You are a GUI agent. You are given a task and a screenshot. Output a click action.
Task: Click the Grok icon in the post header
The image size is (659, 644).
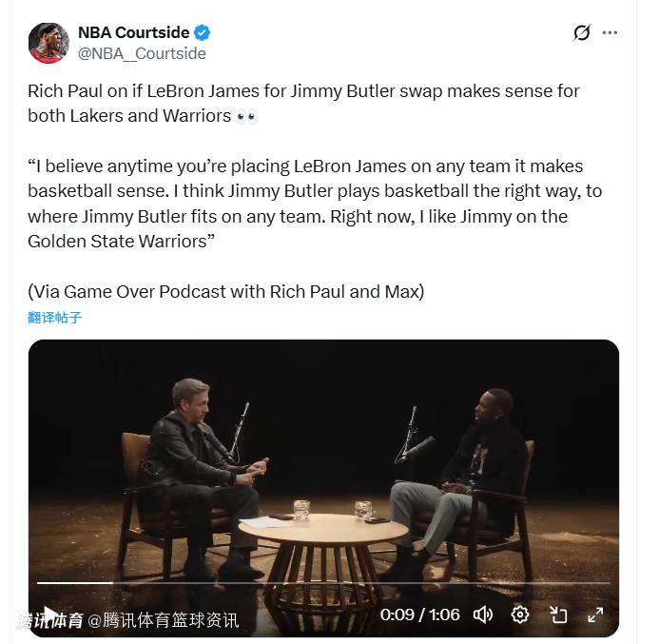(x=582, y=33)
